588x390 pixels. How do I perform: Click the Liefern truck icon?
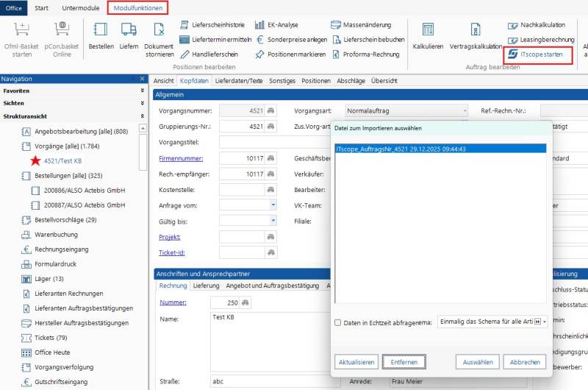click(x=129, y=29)
